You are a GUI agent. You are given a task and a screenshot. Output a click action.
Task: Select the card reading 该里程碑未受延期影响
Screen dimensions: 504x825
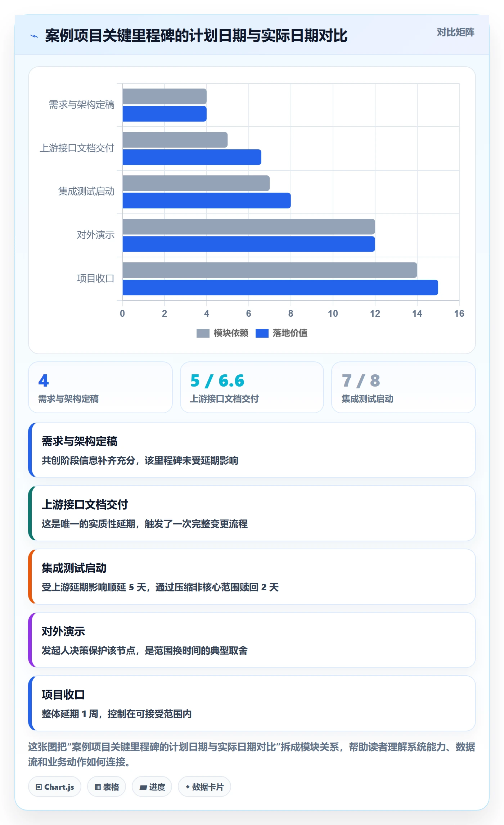click(252, 450)
